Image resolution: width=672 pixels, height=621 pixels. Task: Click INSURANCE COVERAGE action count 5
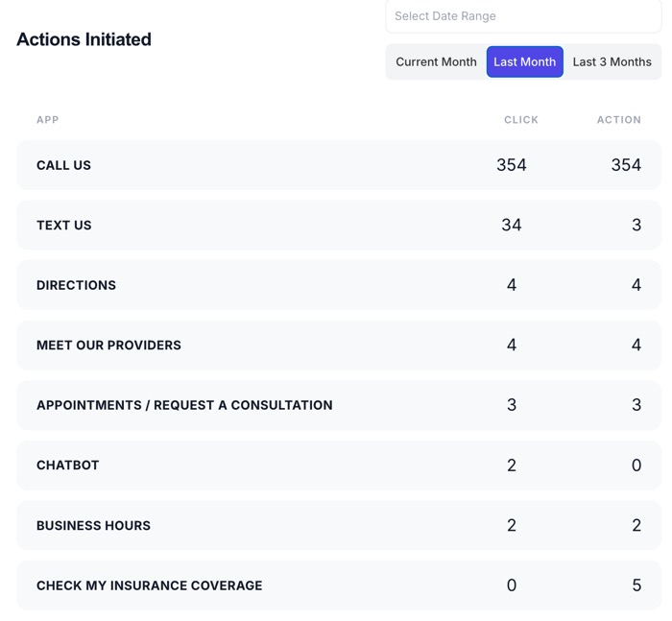[636, 585]
